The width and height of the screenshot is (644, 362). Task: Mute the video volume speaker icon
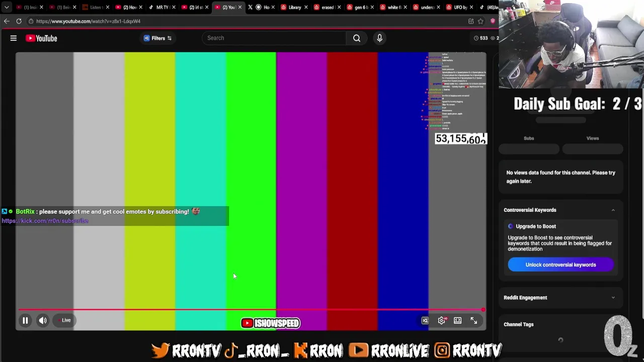coord(43,320)
